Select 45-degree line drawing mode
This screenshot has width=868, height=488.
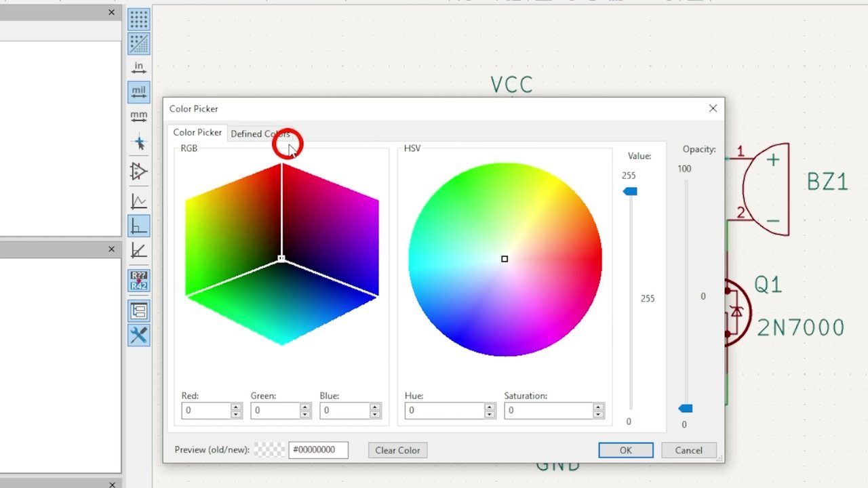138,251
